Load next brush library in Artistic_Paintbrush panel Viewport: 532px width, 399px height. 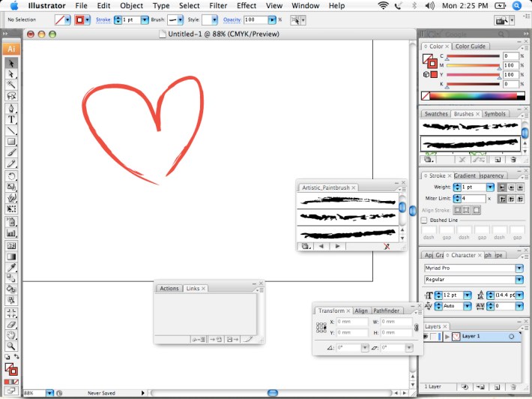(338, 246)
